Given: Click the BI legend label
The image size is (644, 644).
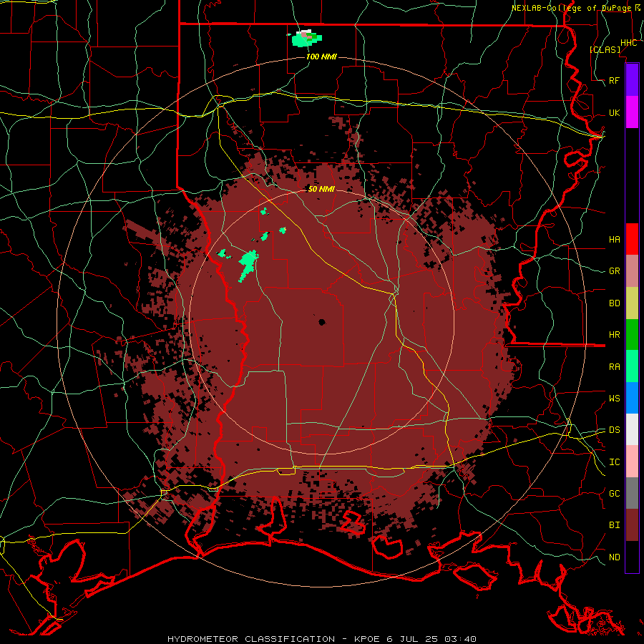Looking at the screenshot, I should click(614, 525).
